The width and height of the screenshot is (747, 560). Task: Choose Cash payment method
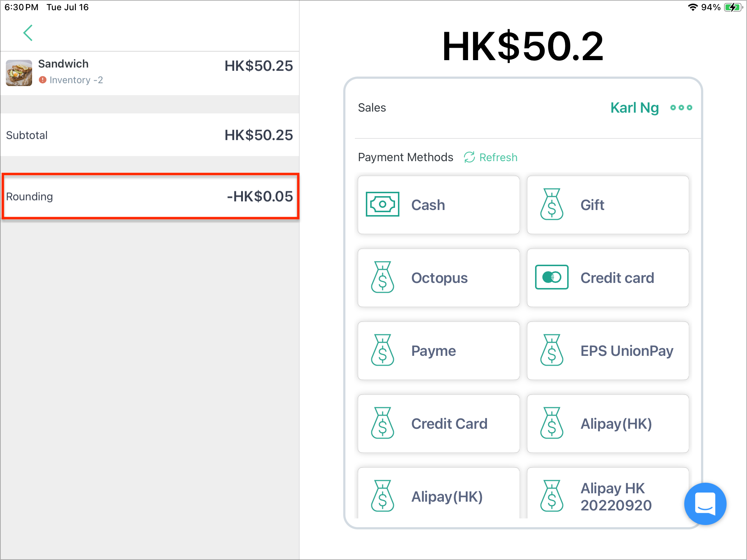click(x=438, y=205)
